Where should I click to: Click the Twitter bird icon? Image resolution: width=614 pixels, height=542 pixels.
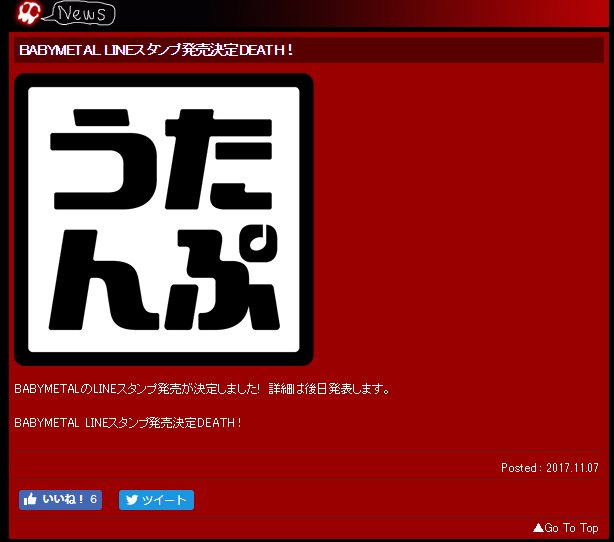coord(132,500)
